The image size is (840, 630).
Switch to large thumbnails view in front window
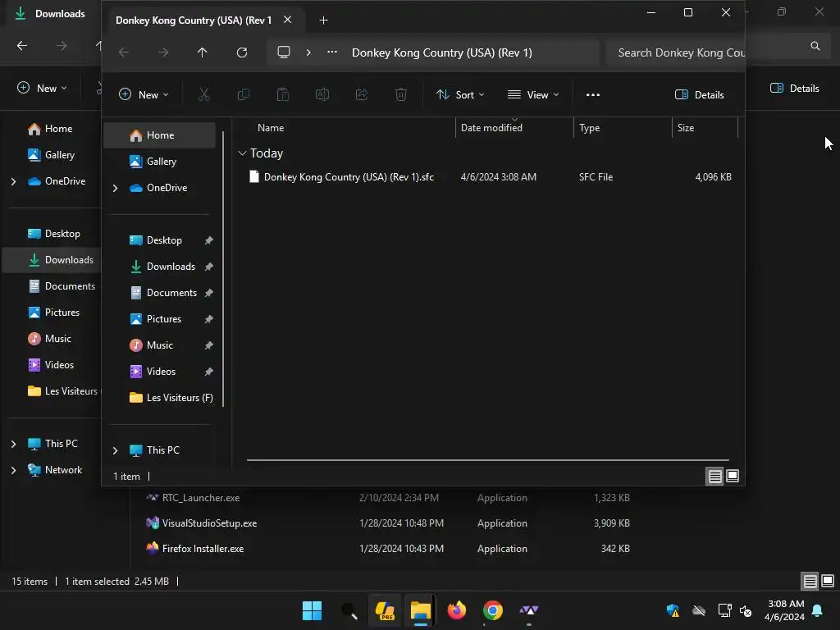pyautogui.click(x=733, y=476)
